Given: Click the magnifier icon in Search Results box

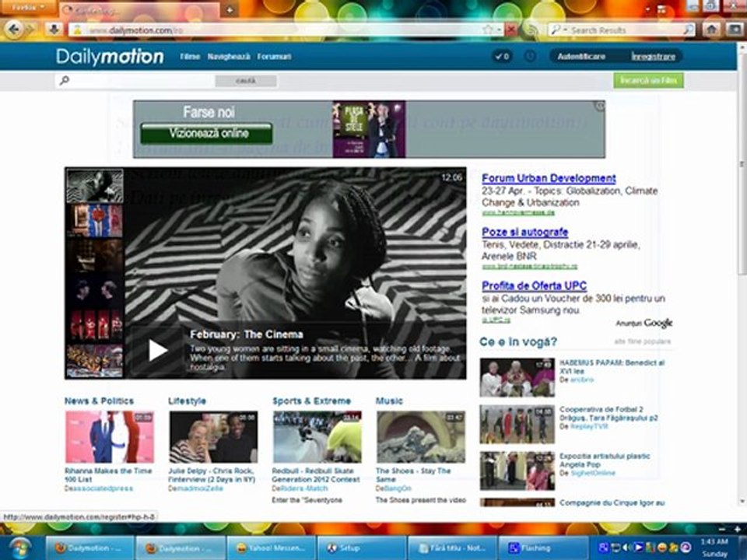Looking at the screenshot, I should coord(689,30).
